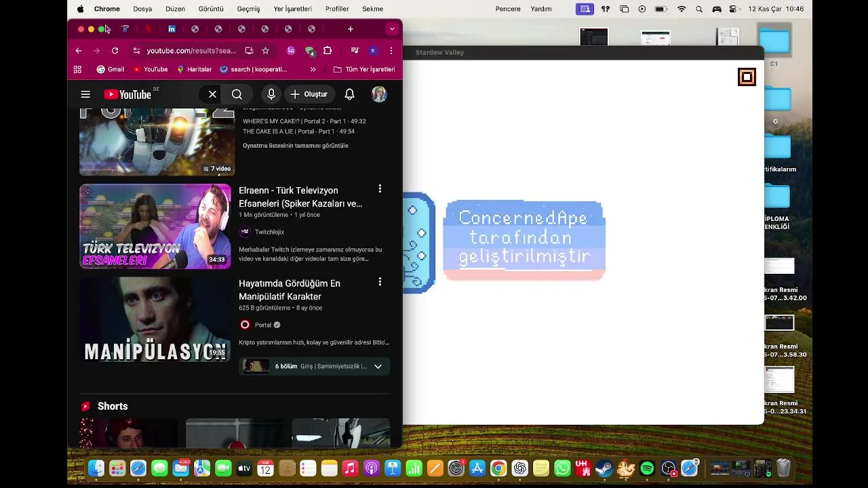Click the YouTube search magnifier icon
Screen dimensions: 868x488
click(x=237, y=94)
